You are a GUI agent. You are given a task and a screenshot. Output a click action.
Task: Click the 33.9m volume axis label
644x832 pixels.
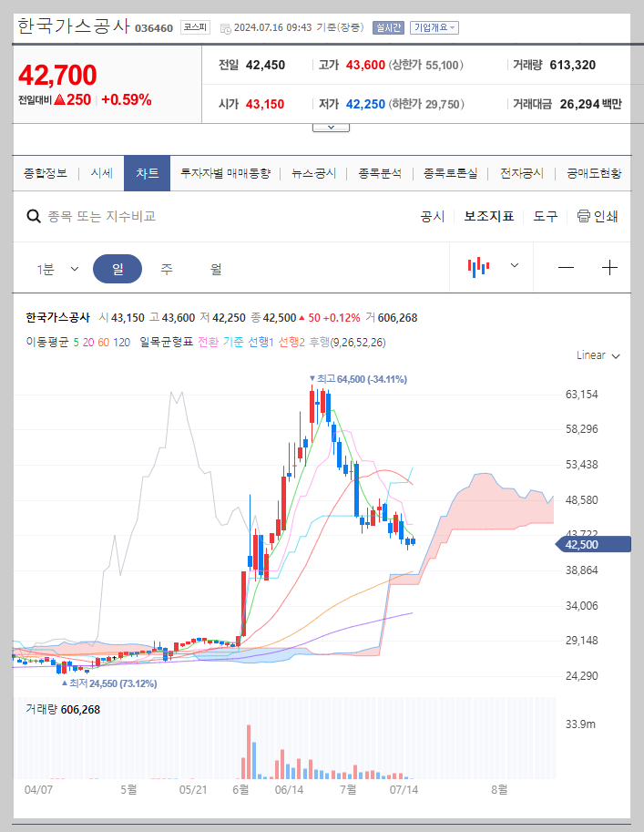[580, 724]
